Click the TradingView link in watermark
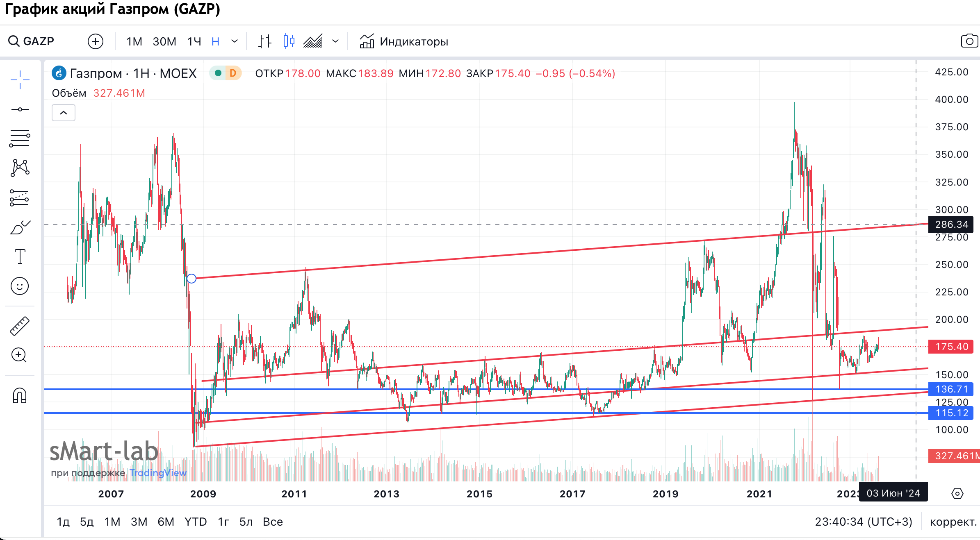 coord(158,473)
